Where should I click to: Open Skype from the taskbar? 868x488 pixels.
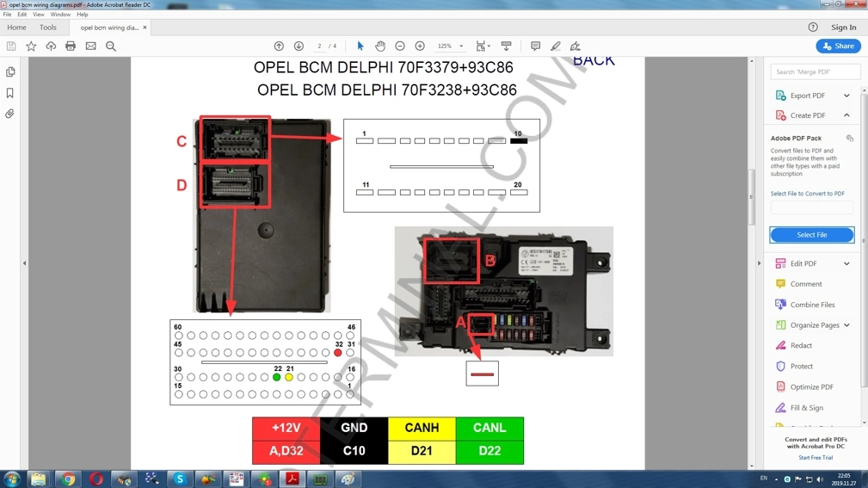(x=179, y=479)
